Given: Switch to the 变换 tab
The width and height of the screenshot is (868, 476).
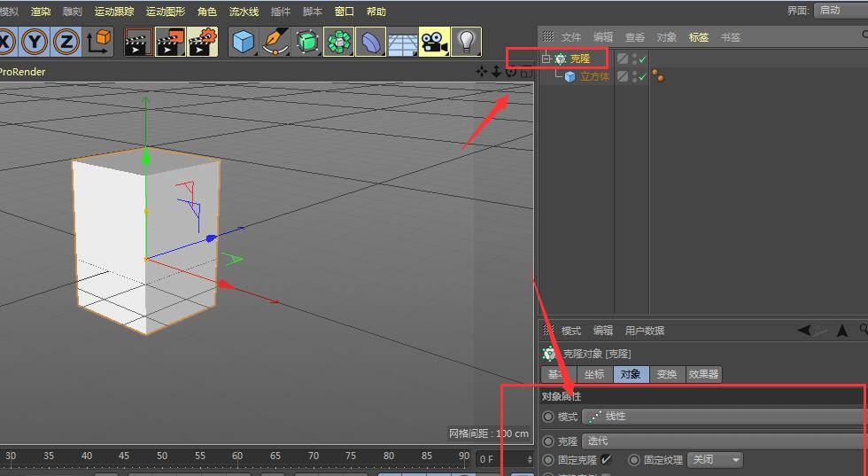Looking at the screenshot, I should (666, 375).
